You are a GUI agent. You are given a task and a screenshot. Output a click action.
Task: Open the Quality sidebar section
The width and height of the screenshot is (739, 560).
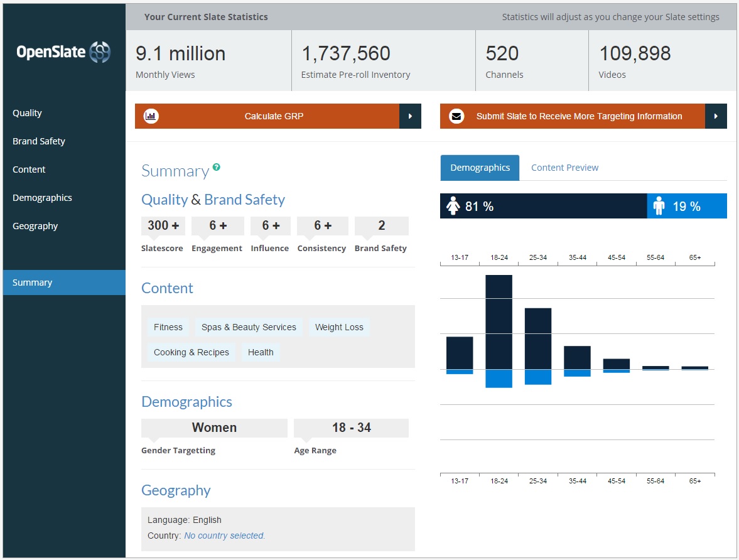click(x=28, y=112)
